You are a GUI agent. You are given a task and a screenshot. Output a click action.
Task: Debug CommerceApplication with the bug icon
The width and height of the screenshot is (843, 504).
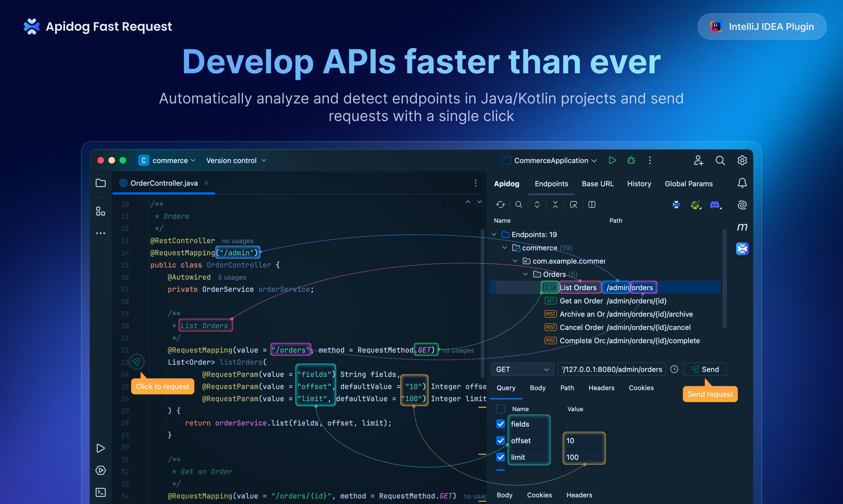631,160
